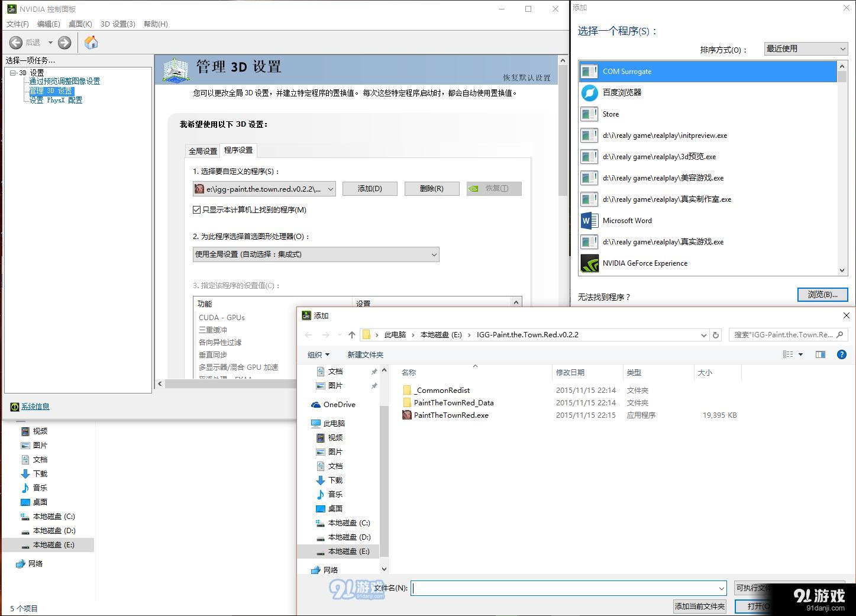Click 音乐 in file dialog sidebar

point(335,495)
